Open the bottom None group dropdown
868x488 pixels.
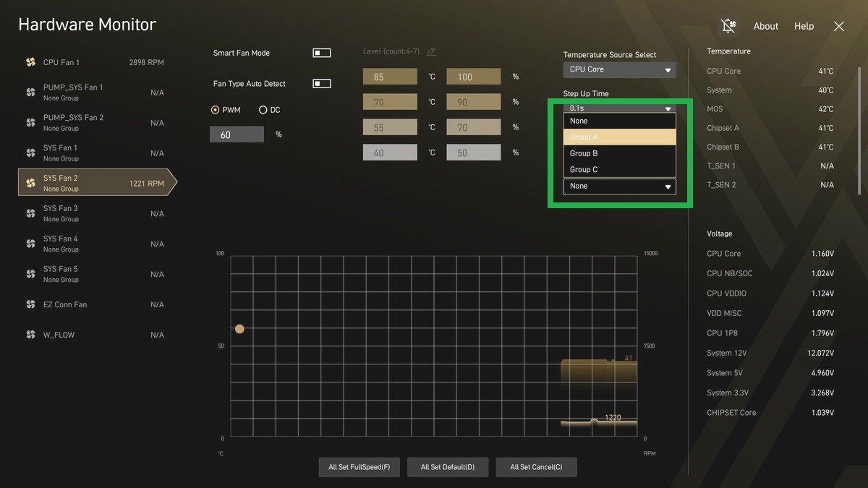619,187
